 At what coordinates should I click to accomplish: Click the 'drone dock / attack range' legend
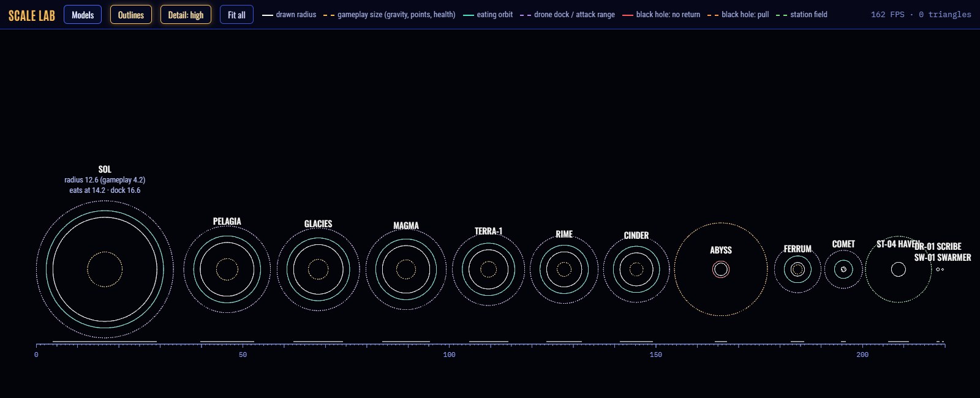click(x=568, y=15)
